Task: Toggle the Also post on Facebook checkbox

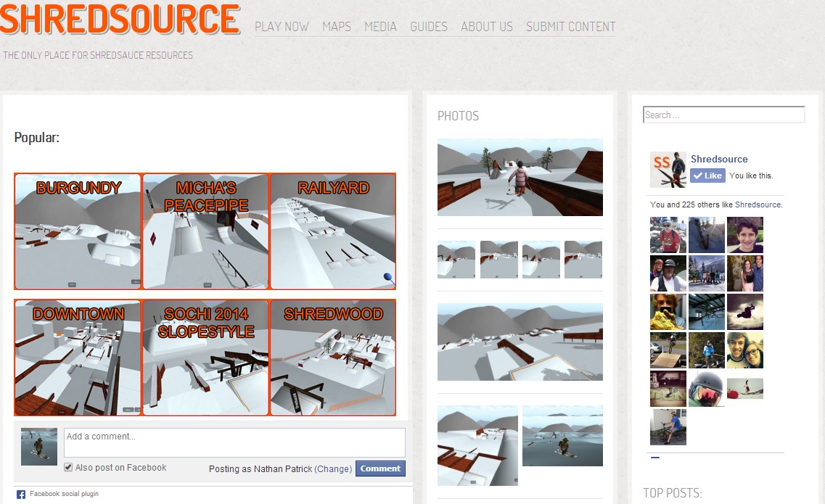Action: (x=68, y=468)
